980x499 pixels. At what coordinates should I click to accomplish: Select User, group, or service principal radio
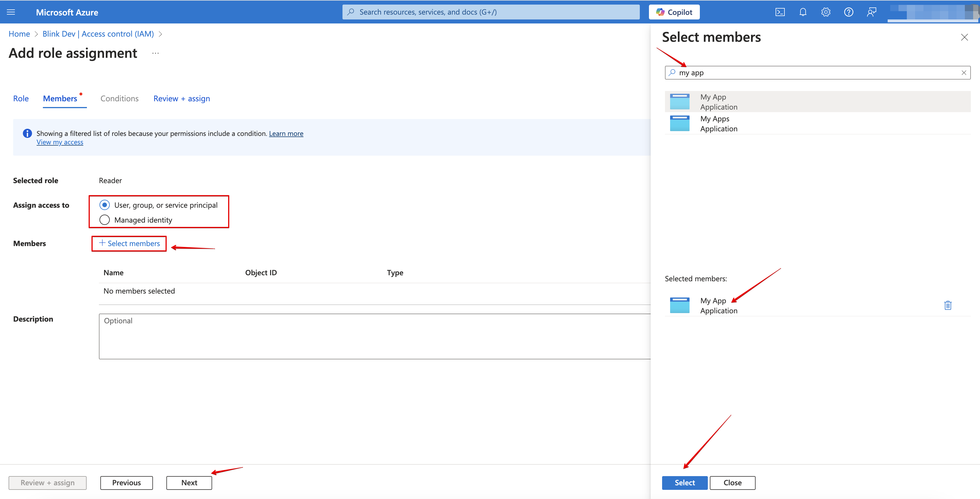point(105,205)
